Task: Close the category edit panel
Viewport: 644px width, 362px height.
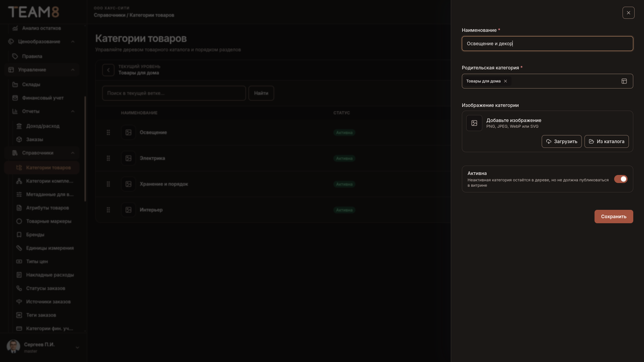Action: click(628, 13)
